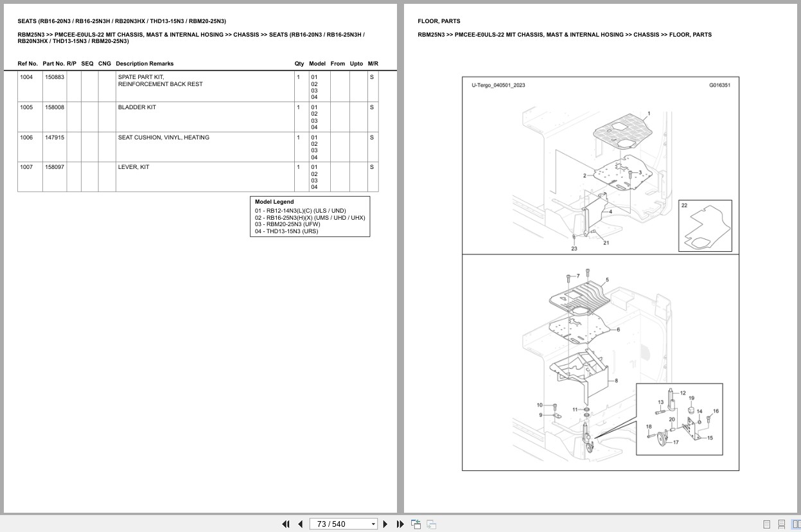This screenshot has width=801, height=532.
Task: Click the U-Tergo_040501_2023 diagram label
Action: (498, 85)
